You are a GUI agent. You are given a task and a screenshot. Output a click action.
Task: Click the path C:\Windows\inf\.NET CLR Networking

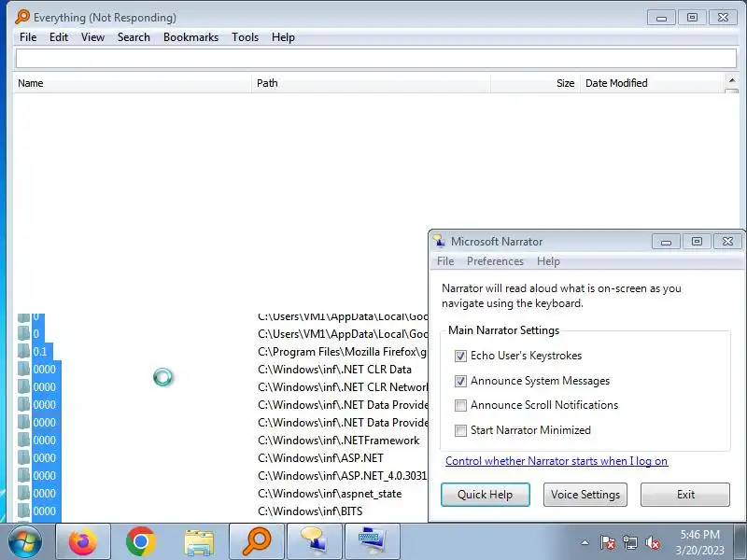point(343,387)
